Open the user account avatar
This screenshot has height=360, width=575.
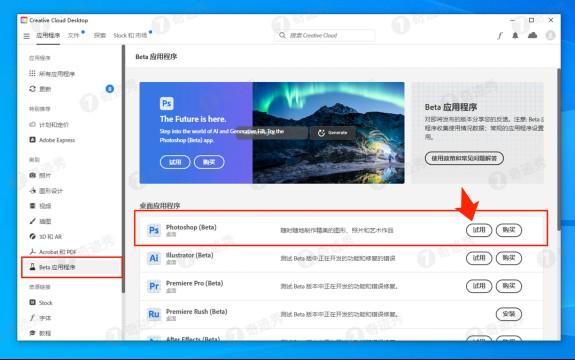click(x=550, y=35)
